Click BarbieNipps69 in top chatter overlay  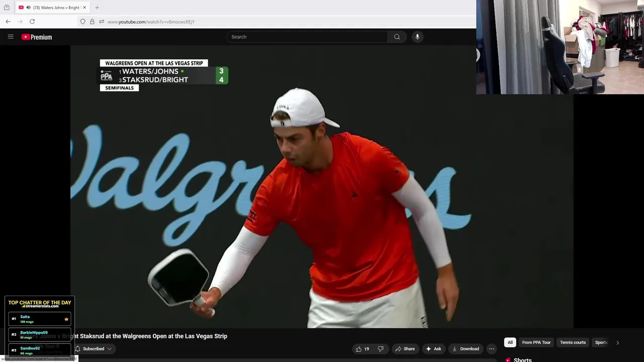40,334
